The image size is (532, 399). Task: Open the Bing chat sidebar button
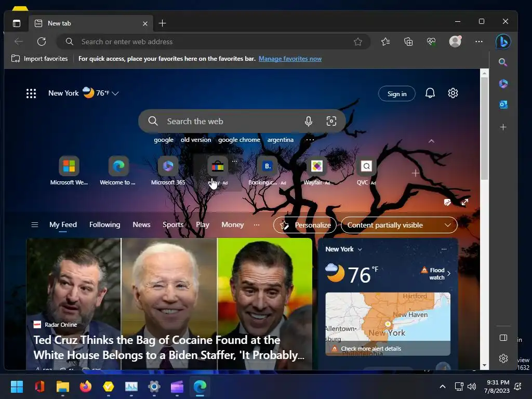pyautogui.click(x=503, y=42)
